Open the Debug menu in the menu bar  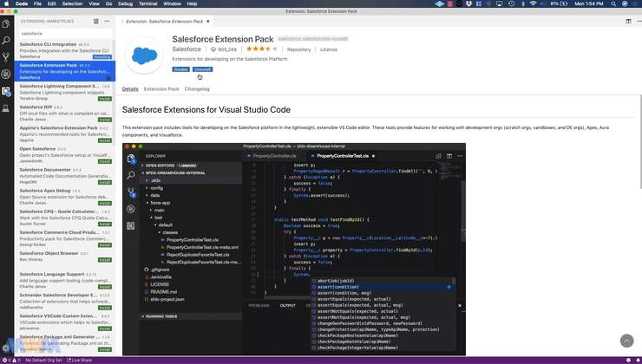coord(125,3)
